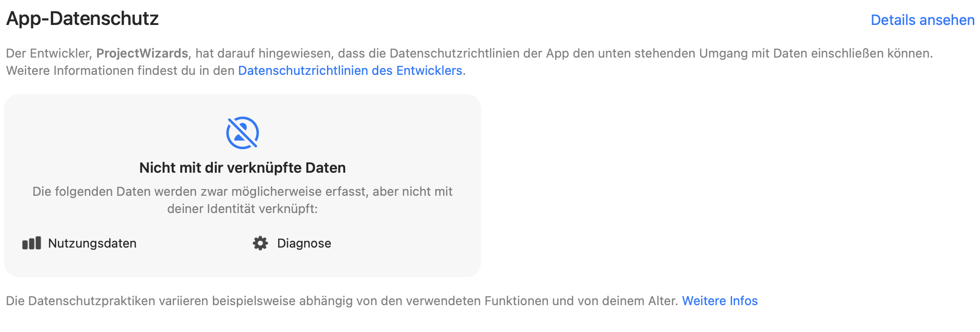Click the gear symbol next to Diagnose
Image resolution: width=980 pixels, height=332 pixels.
click(x=260, y=243)
